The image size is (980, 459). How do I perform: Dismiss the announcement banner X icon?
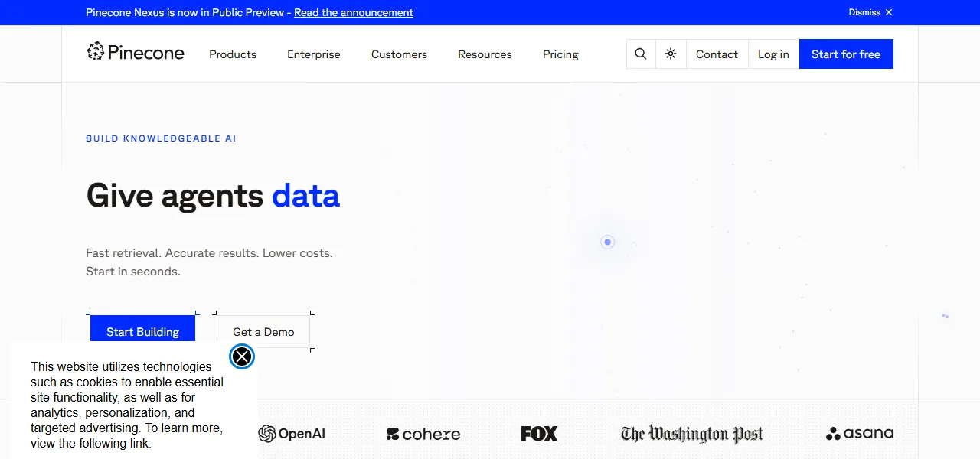click(x=889, y=12)
